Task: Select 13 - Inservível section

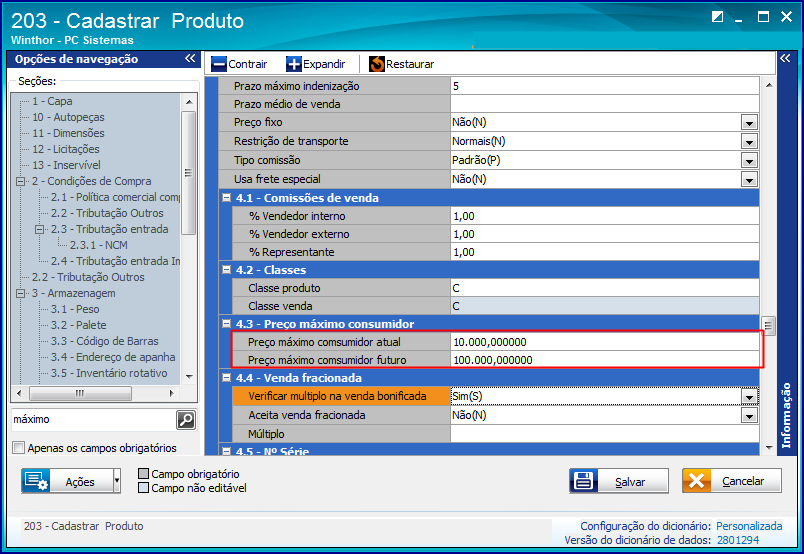Action: tap(66, 165)
